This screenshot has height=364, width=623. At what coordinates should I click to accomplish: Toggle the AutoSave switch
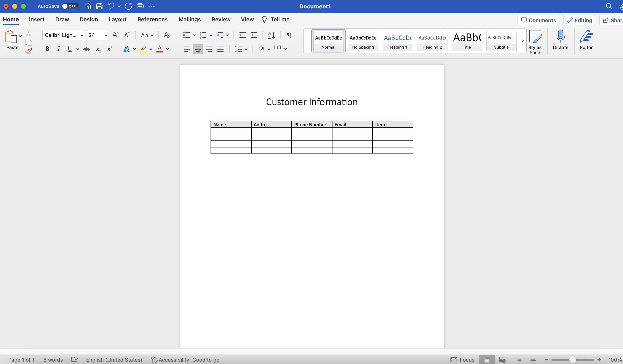[70, 6]
